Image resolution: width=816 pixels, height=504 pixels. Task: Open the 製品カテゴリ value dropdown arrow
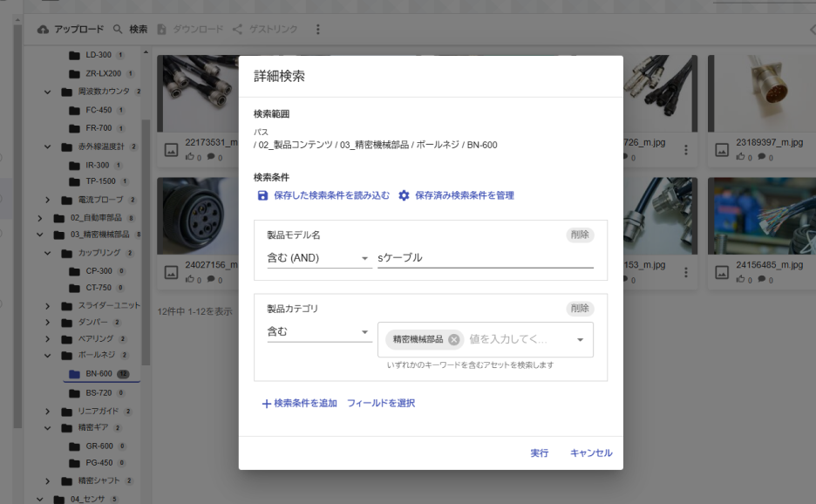coord(580,338)
